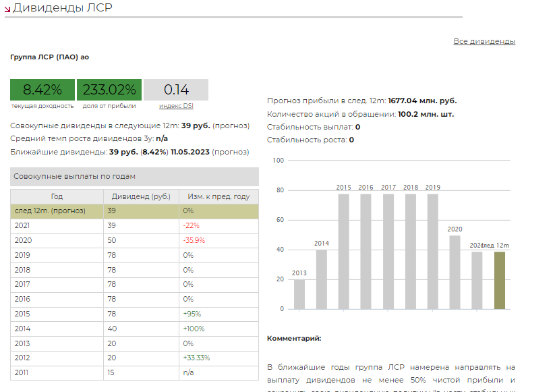Viewport: 555px width, 392px height.
Task: Click the Стабильность роста: 0 line
Action: (x=310, y=140)
